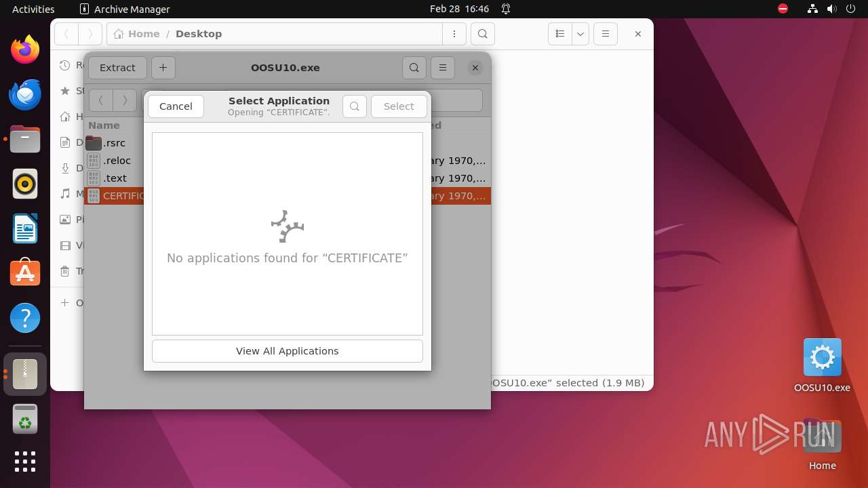
Task: Click notification bell icon in top bar
Action: (506, 9)
